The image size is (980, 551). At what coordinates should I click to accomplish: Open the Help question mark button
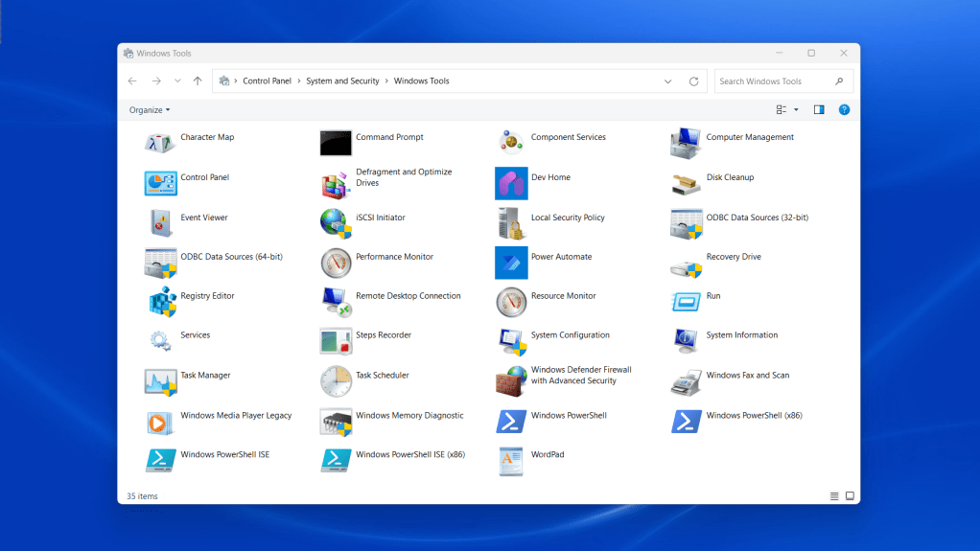pos(844,110)
